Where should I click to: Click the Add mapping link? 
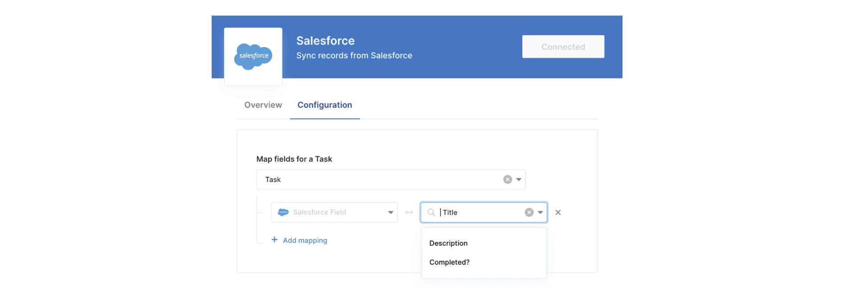click(x=305, y=241)
